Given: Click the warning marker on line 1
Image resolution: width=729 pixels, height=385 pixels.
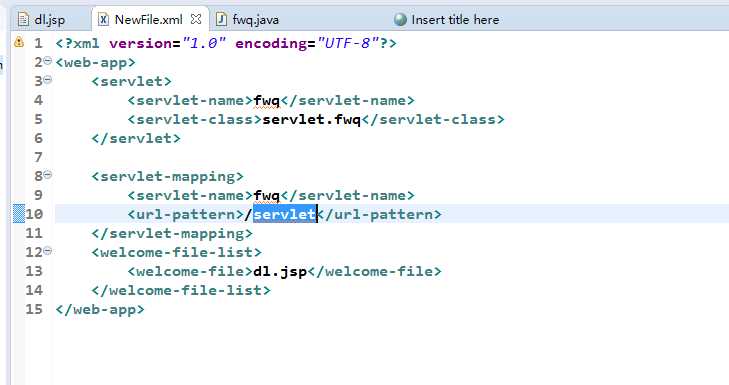Looking at the screenshot, I should pos(19,42).
